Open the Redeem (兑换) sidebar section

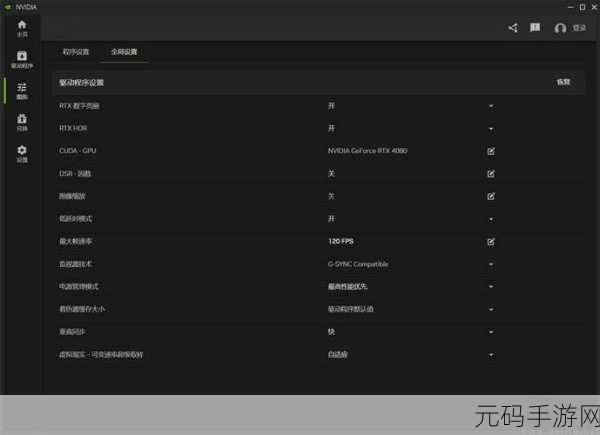[22, 122]
